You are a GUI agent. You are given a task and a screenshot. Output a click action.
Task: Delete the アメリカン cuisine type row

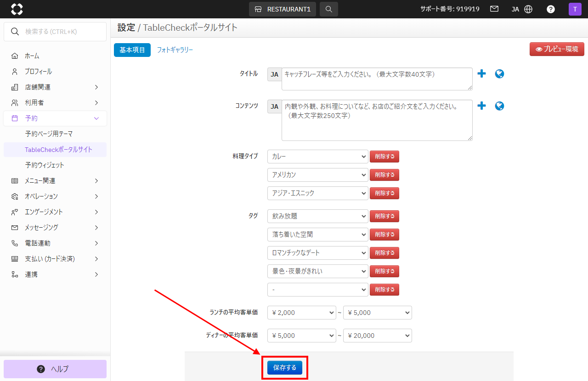[384, 175]
